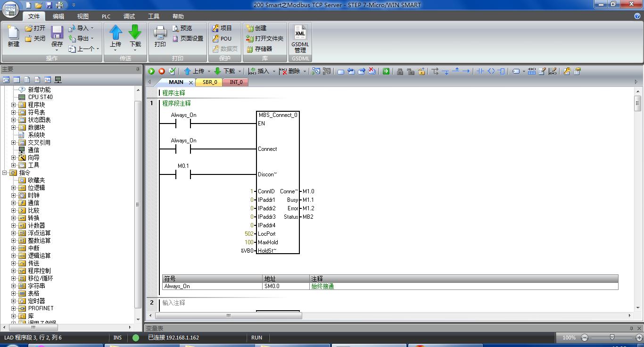Click the red Stop PLC icon
The height and width of the screenshot is (347, 644).
click(162, 71)
